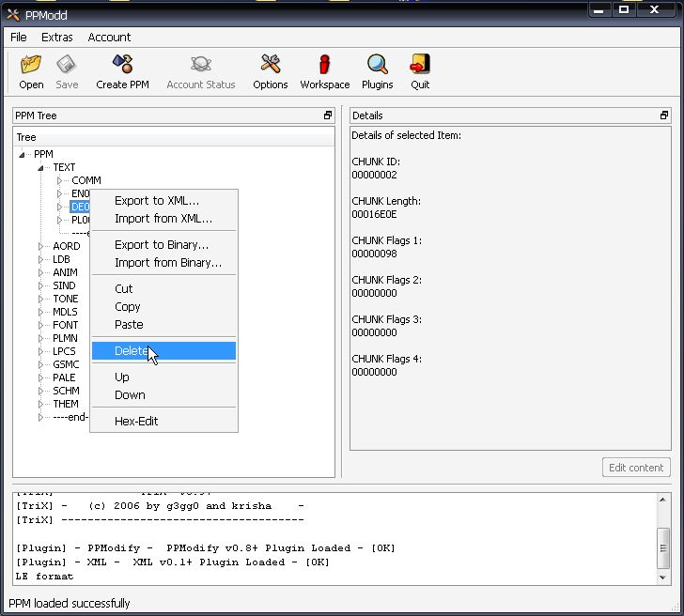
Task: Open the Options tools icon
Action: click(271, 64)
